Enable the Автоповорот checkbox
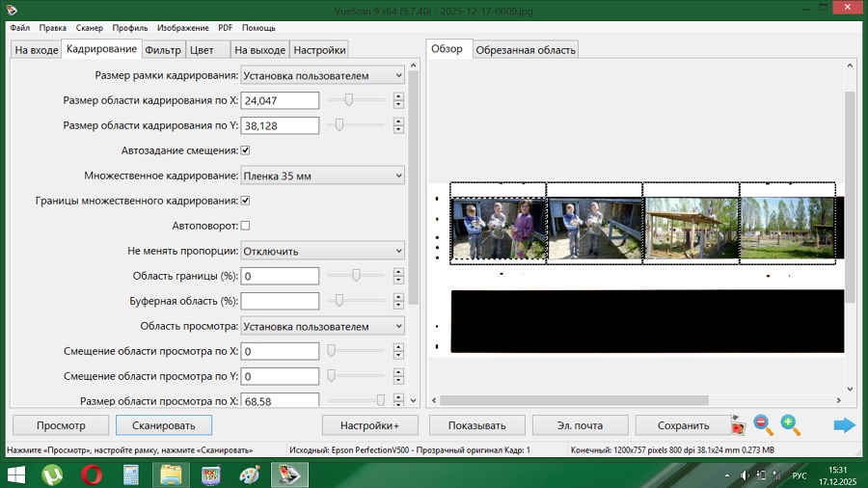The height and width of the screenshot is (488, 868). (245, 226)
